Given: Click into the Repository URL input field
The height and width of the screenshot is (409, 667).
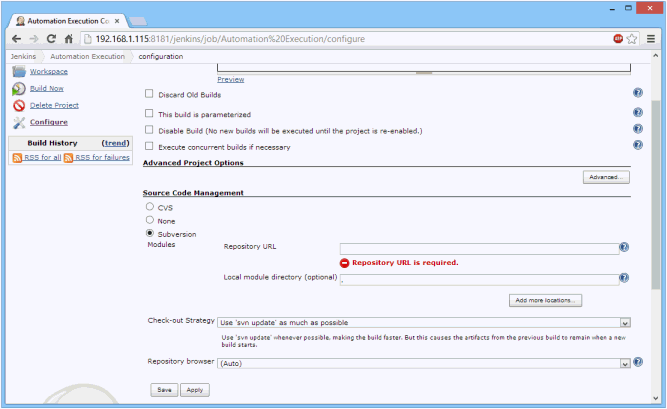Looking at the screenshot, I should pos(478,248).
